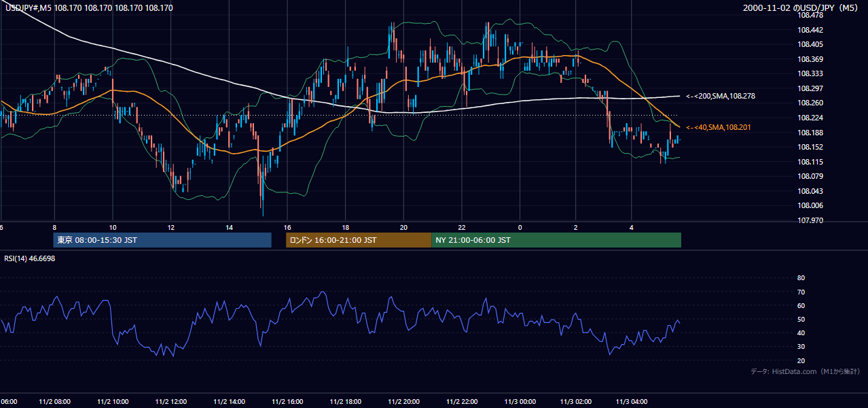Click the 108.260 price axis label

tap(811, 103)
